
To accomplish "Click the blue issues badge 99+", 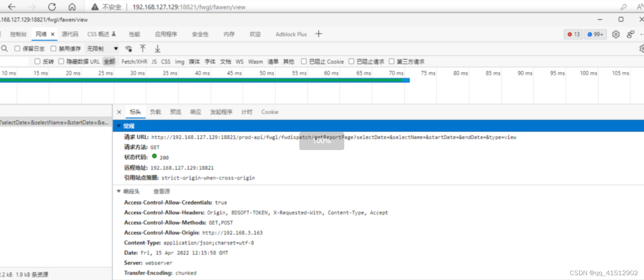I will 595,34.
